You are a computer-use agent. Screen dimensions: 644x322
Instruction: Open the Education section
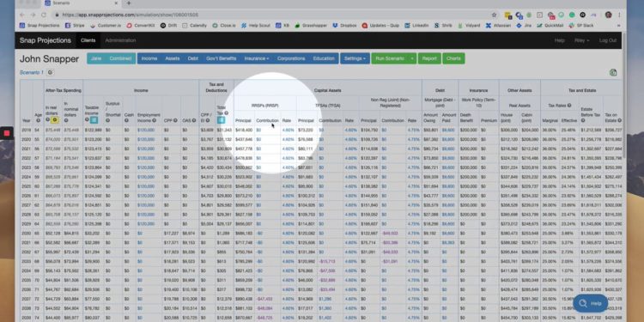coord(324,58)
